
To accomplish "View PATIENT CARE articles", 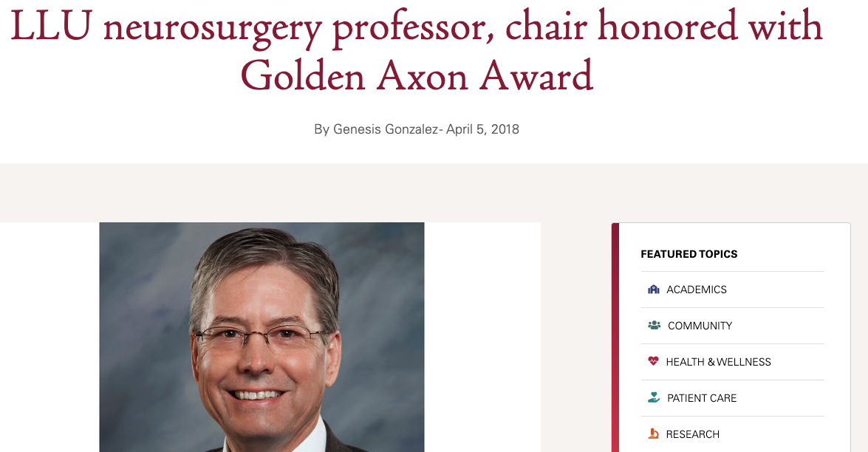I will point(701,397).
